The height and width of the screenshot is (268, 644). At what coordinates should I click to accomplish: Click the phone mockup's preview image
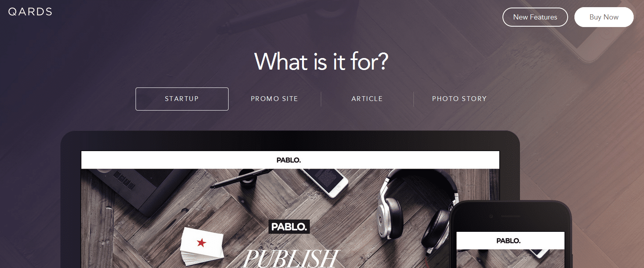click(510, 259)
